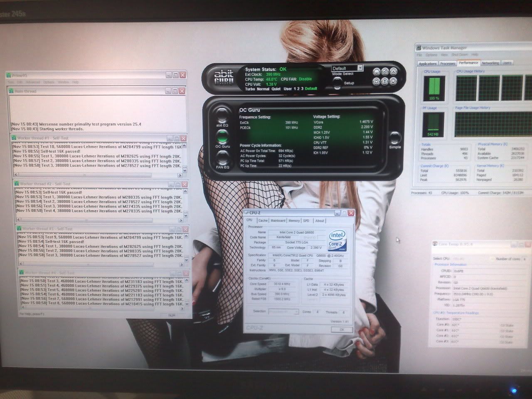Click the Page File Usage History graph
This screenshot has height=399, width=532.
(494, 125)
